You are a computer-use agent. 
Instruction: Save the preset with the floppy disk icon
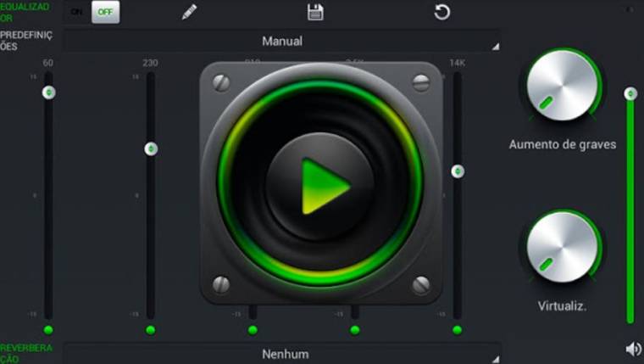(315, 12)
